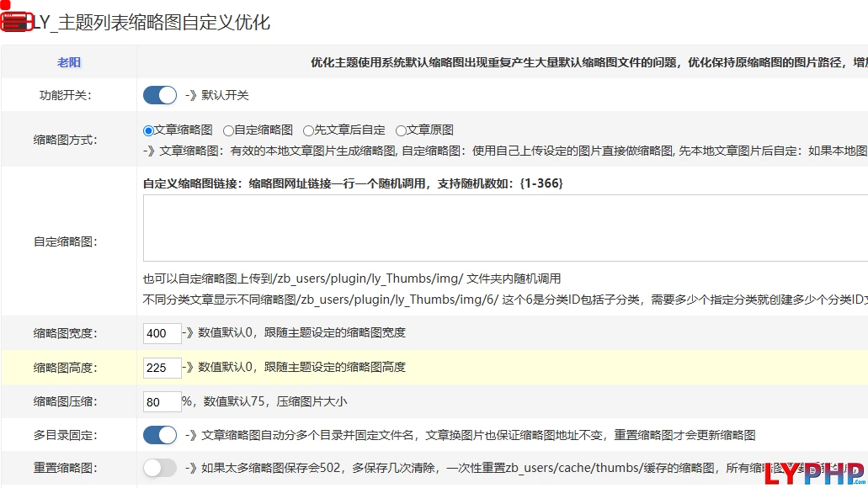
Task: Open the 老阳 author link
Action: click(69, 62)
